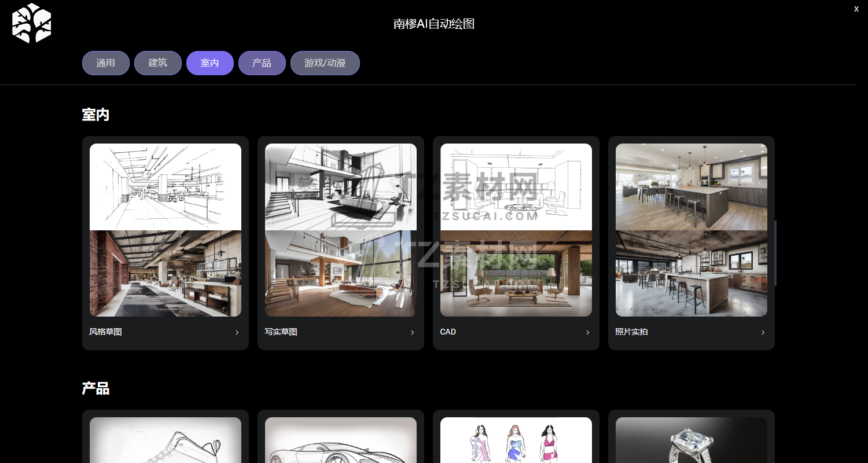Click the CAD card label

click(x=448, y=332)
